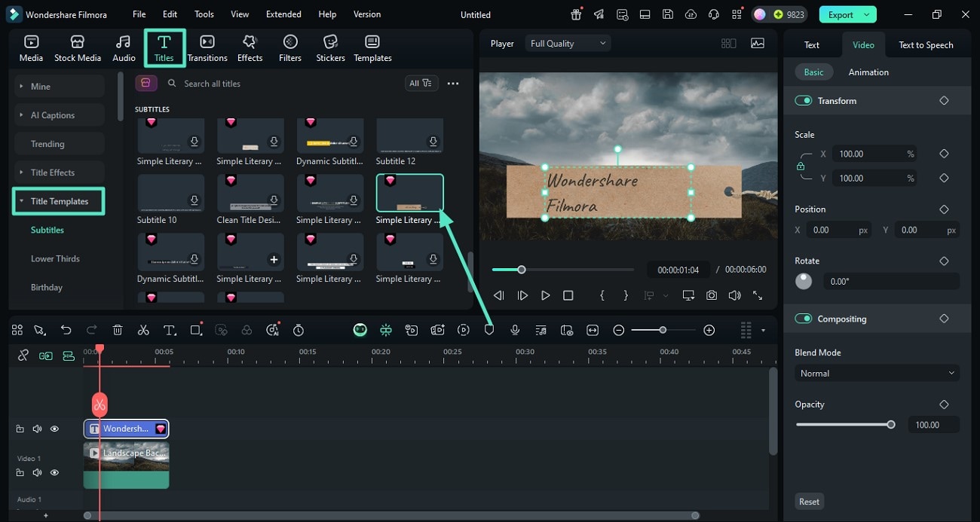Toggle the Transform switch off

(x=804, y=101)
